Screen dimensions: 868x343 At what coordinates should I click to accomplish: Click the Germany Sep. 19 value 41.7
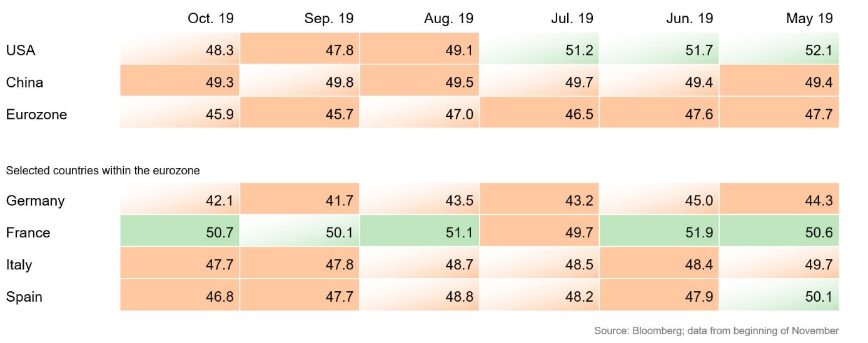coord(339,201)
